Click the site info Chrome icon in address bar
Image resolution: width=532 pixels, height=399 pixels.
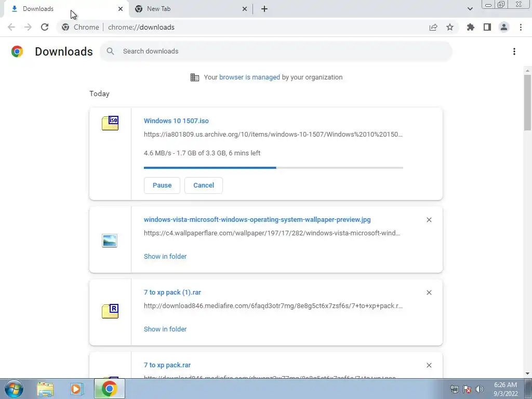click(x=65, y=27)
